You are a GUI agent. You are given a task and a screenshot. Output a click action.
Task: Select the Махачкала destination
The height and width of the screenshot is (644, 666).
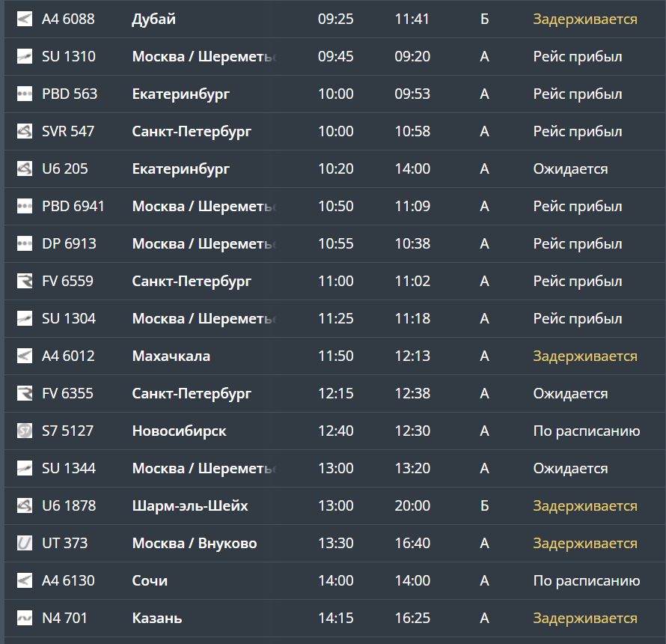pos(171,356)
